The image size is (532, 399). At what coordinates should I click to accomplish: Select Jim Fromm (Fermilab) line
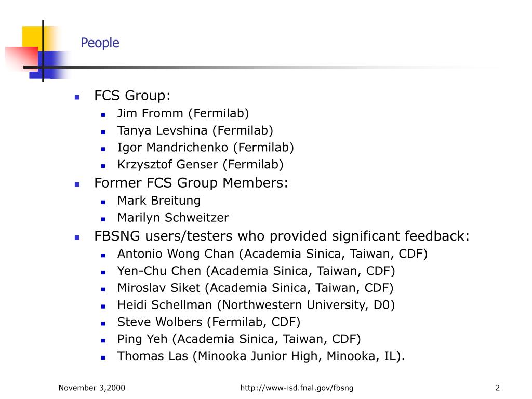click(183, 113)
